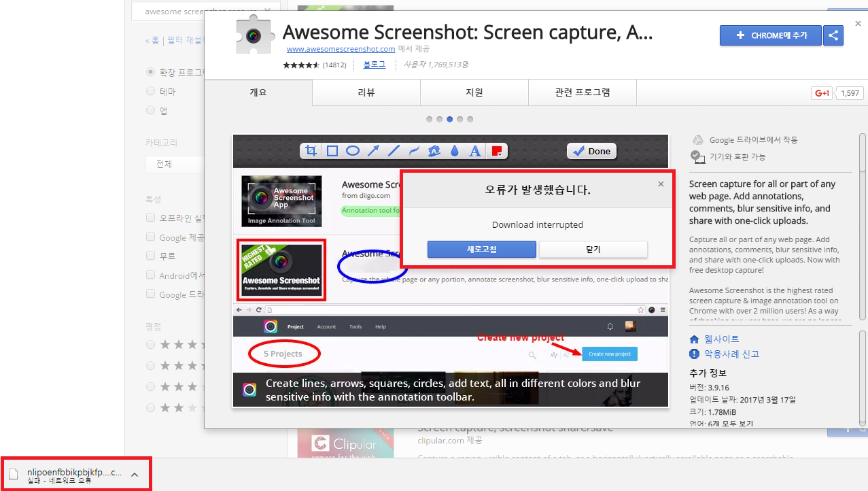Check the Google 드라이브 checkbox
The width and height of the screenshot is (868, 491).
pos(151,294)
